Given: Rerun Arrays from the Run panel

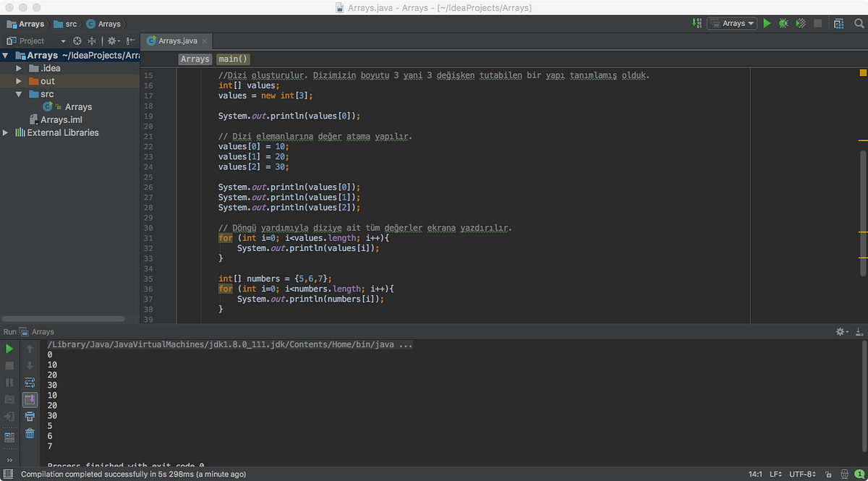Looking at the screenshot, I should pyautogui.click(x=9, y=349).
